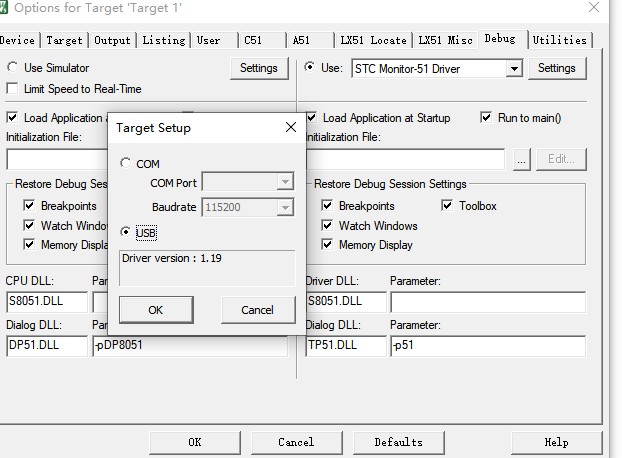Toggle right-side Breakpoints checkbox
Screen dimensions: 622x458
(327, 205)
